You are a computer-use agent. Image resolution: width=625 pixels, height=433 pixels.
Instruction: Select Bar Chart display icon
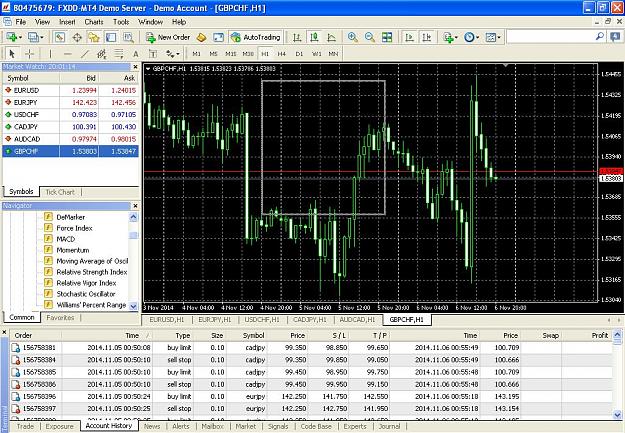[297, 37]
